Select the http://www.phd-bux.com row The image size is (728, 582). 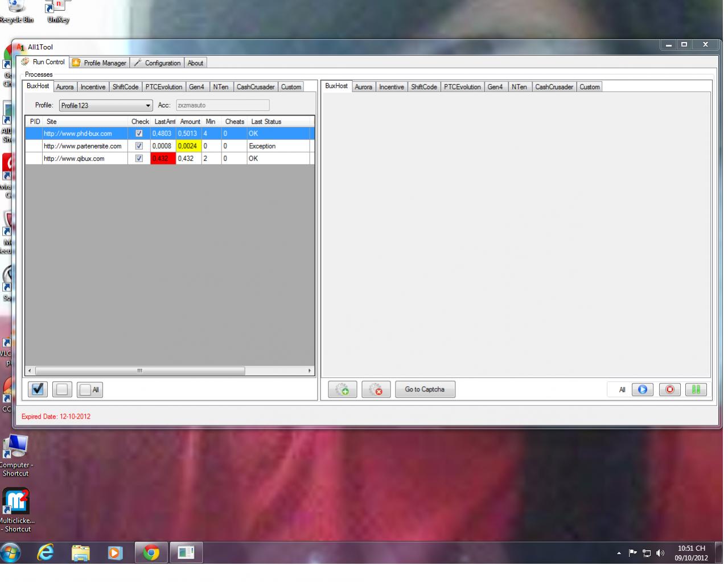(x=170, y=133)
